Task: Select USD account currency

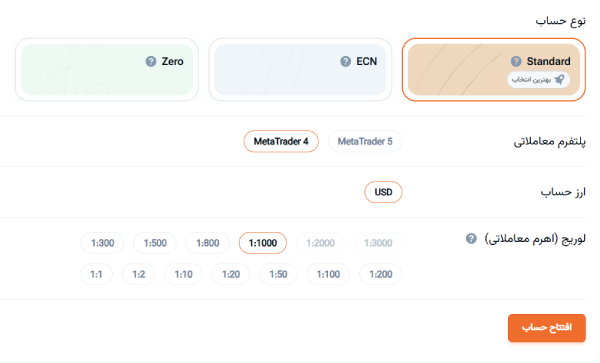Action: [x=383, y=192]
